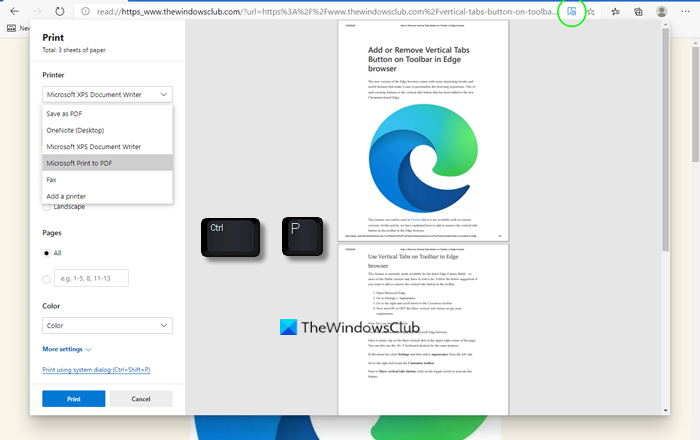This screenshot has height=440, width=700.
Task: Choose Fax printer option
Action: click(107, 180)
